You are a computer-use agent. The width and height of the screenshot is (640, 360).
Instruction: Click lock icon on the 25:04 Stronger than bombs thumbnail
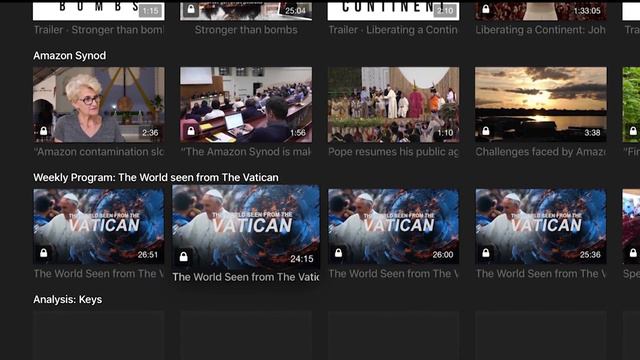[x=191, y=9]
